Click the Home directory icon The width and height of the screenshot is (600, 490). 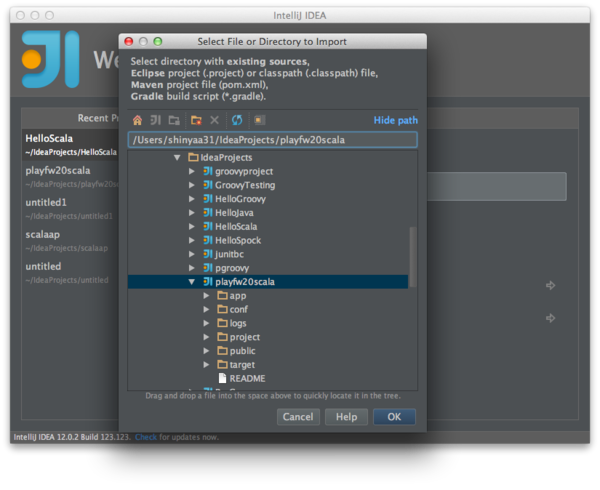137,120
